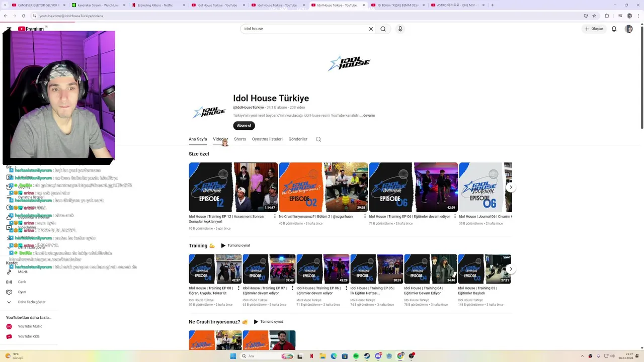Click the YouTube search input field
Viewport: 644px width, 362px height.
(304, 29)
